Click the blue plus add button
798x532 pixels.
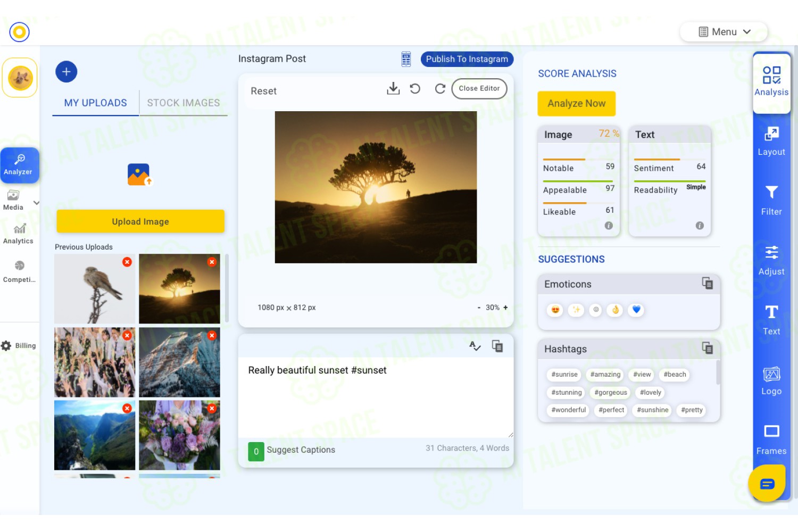66,72
